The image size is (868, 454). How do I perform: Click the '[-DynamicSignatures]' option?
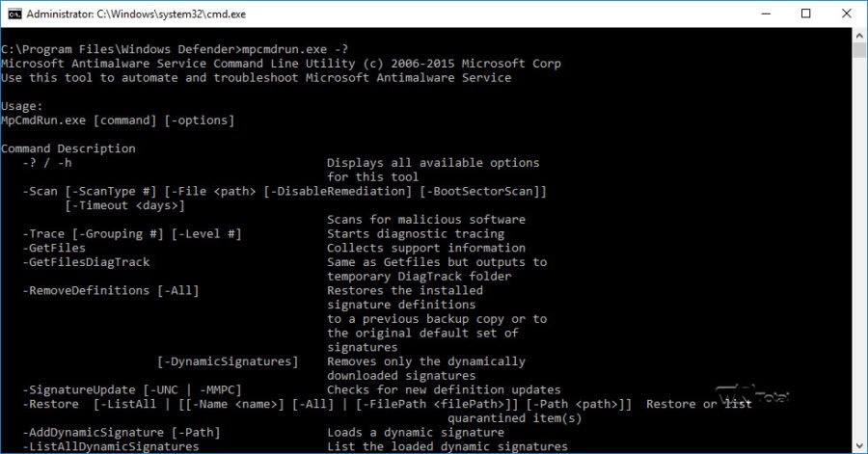coord(228,361)
